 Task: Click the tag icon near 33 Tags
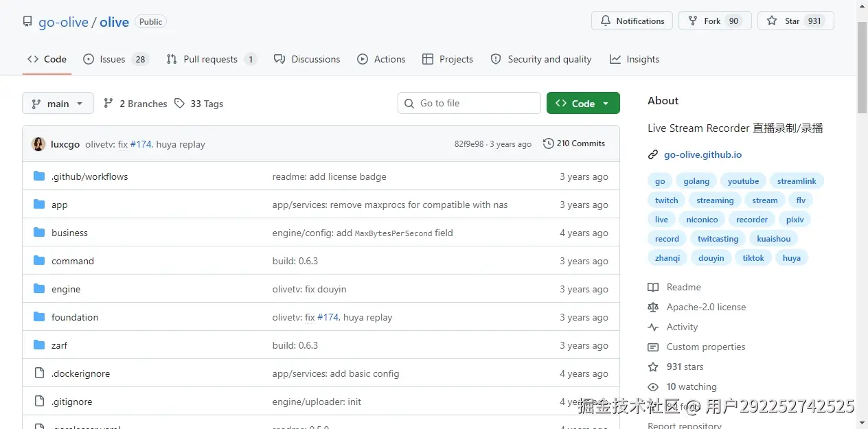179,104
